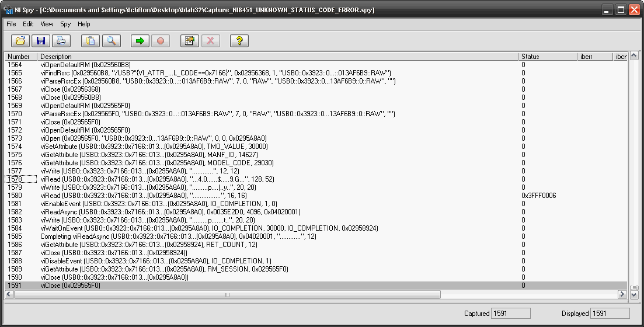This screenshot has height=327, width=644.
Task: Select row 1585 Completing viReadAsync
Action: coord(316,236)
